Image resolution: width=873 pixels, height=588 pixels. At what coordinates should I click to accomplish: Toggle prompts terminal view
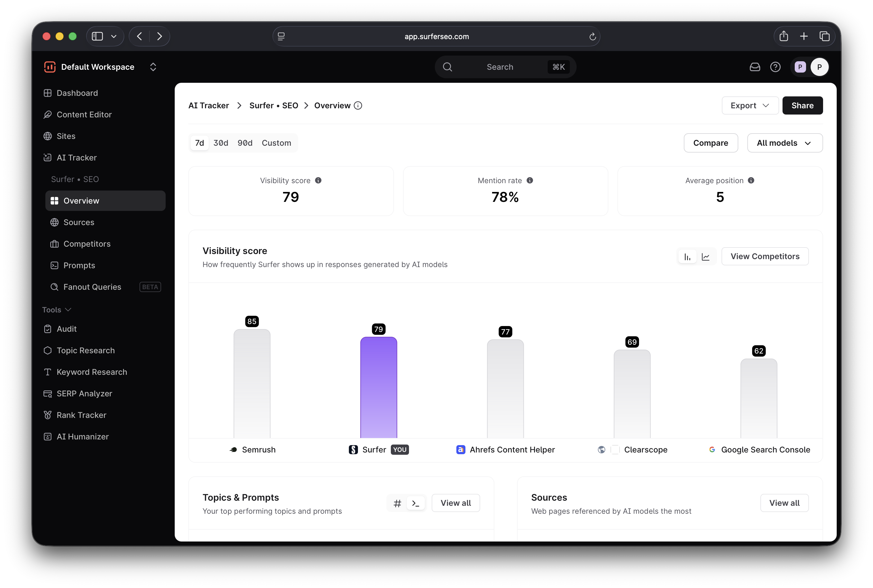point(416,503)
